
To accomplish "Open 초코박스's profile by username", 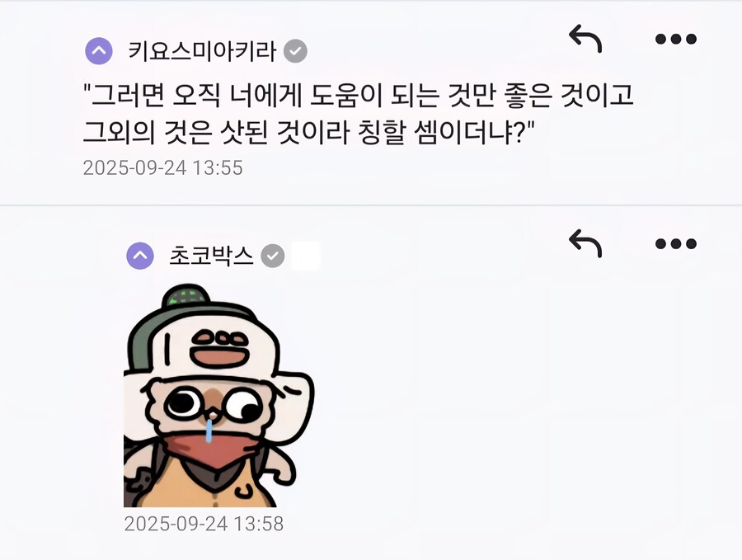I will (x=211, y=256).
